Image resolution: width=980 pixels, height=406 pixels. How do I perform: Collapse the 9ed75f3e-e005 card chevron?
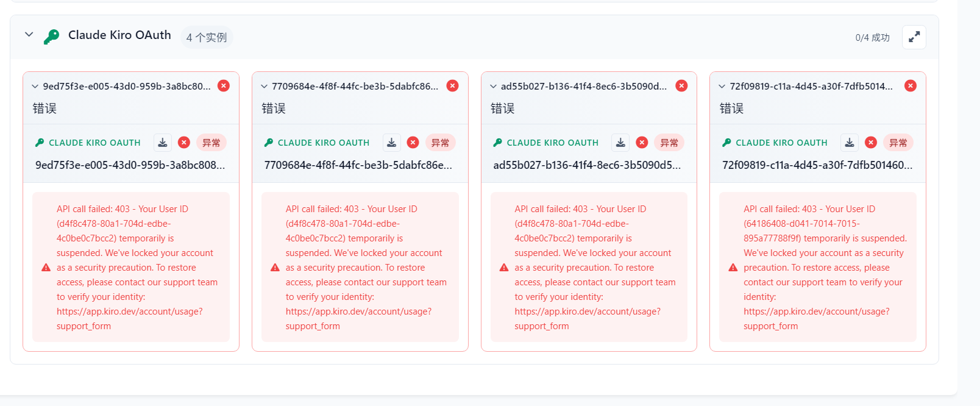[x=35, y=87]
